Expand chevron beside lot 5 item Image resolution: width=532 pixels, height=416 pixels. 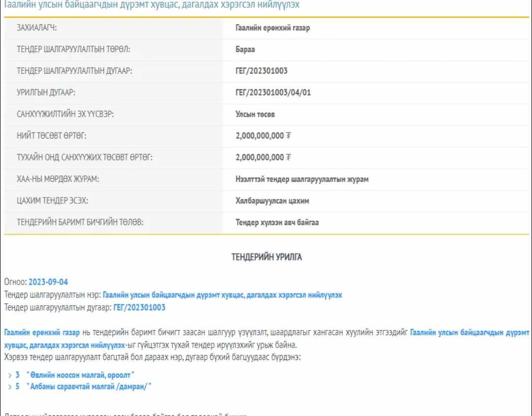[10, 386]
